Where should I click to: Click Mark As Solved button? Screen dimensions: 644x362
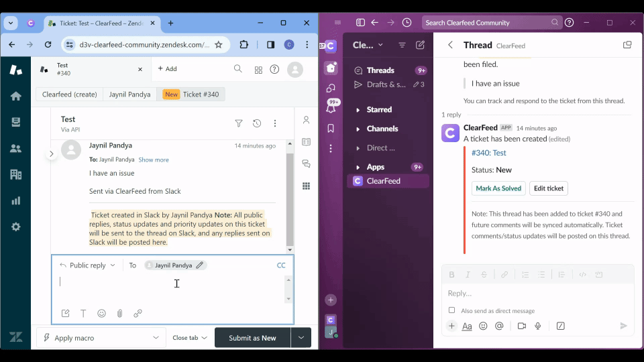click(498, 188)
